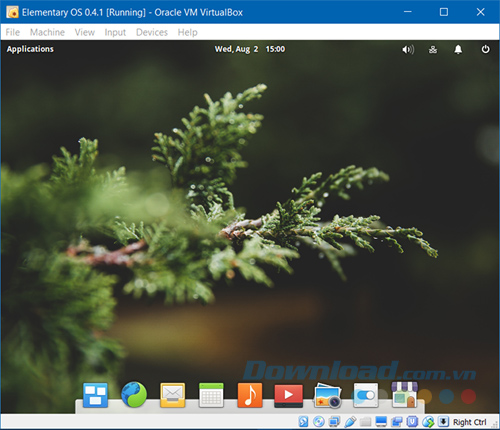Open System Settings from the dock
The width and height of the screenshot is (500, 430).
(x=366, y=395)
